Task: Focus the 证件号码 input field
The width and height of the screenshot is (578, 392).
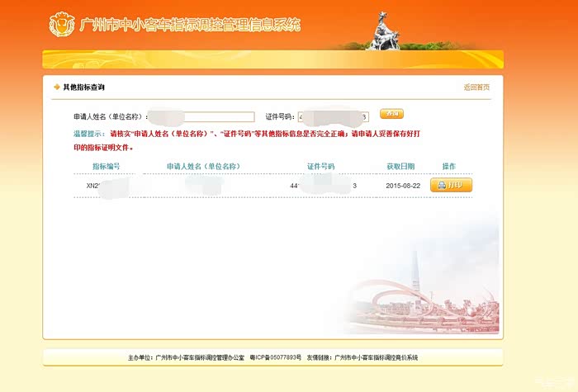Action: [x=334, y=117]
